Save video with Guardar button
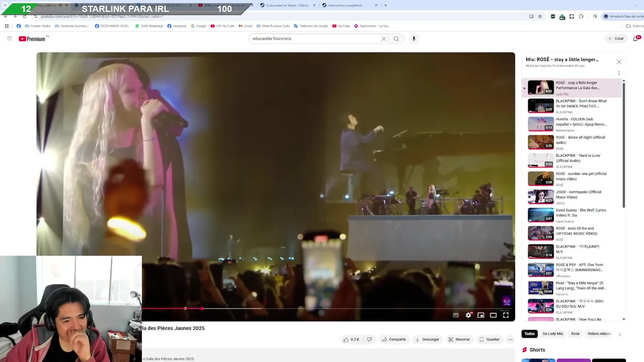Image resolution: width=644 pixels, height=362 pixels. [x=490, y=339]
